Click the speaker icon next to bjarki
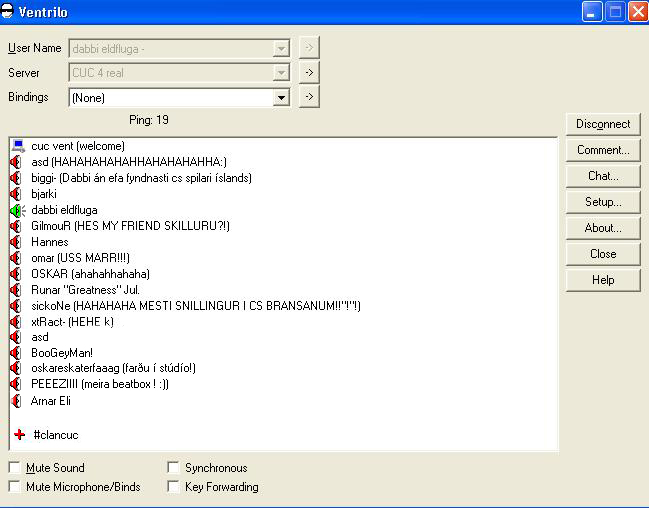Screen dimensions: 649x508 click(16, 194)
